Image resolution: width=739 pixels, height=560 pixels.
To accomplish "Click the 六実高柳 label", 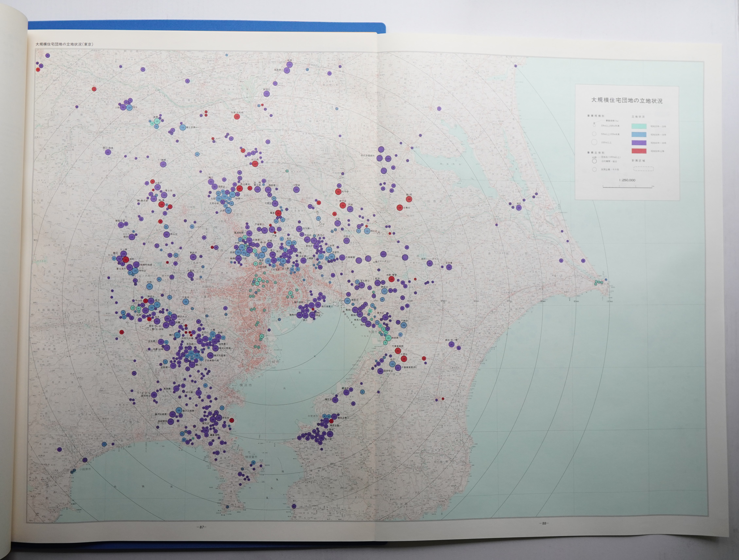I will tap(350, 257).
